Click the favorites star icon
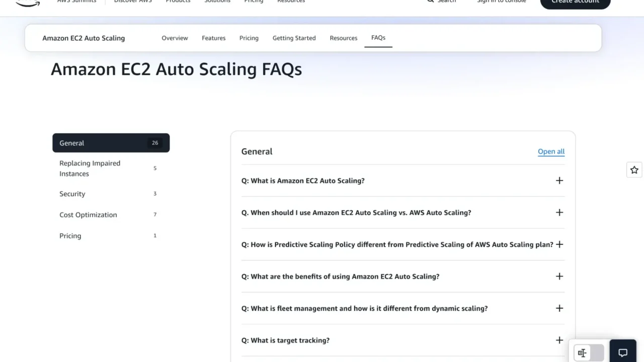644x362 pixels. coord(634,170)
